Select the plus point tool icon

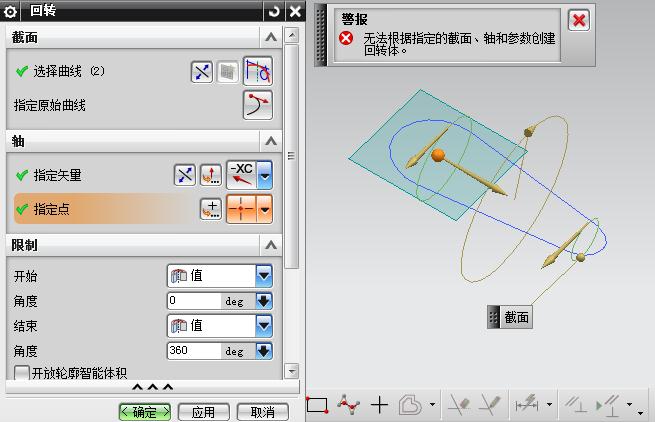(379, 405)
